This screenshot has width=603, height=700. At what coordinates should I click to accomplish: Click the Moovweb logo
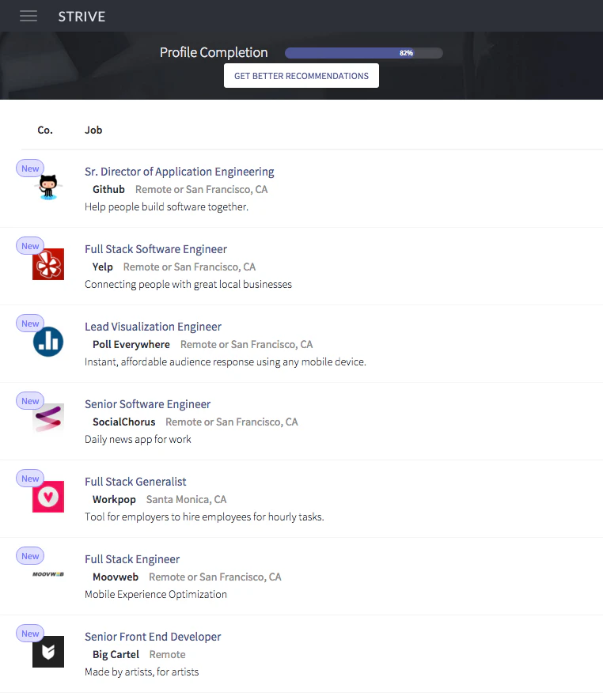click(x=48, y=574)
